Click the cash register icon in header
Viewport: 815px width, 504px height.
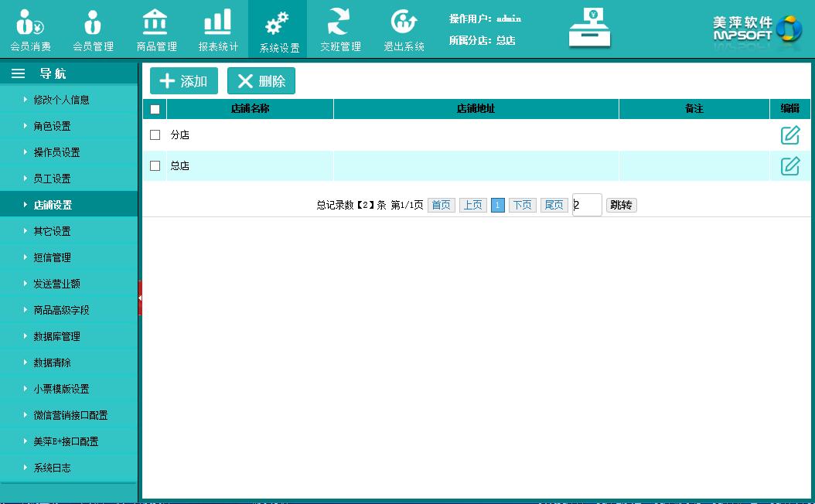589,28
